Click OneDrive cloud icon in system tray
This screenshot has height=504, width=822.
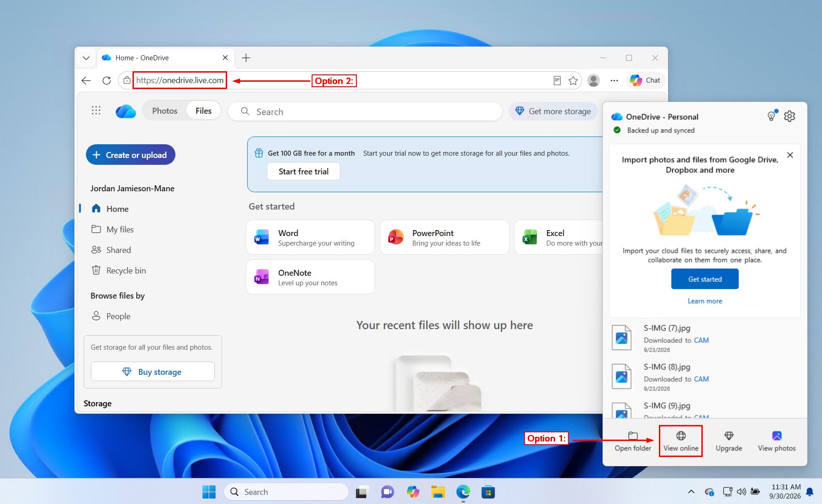click(709, 492)
